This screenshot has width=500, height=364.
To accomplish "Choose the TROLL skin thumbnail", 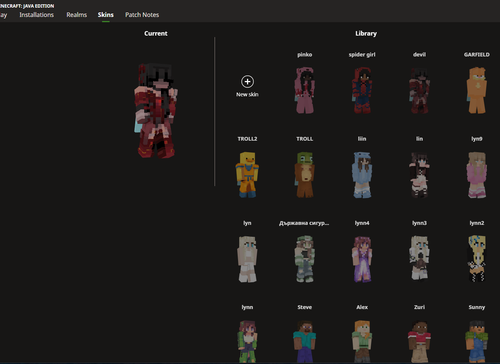I will pos(305,175).
